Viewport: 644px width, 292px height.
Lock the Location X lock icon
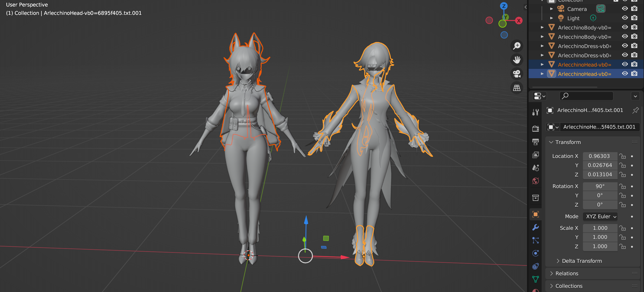622,156
